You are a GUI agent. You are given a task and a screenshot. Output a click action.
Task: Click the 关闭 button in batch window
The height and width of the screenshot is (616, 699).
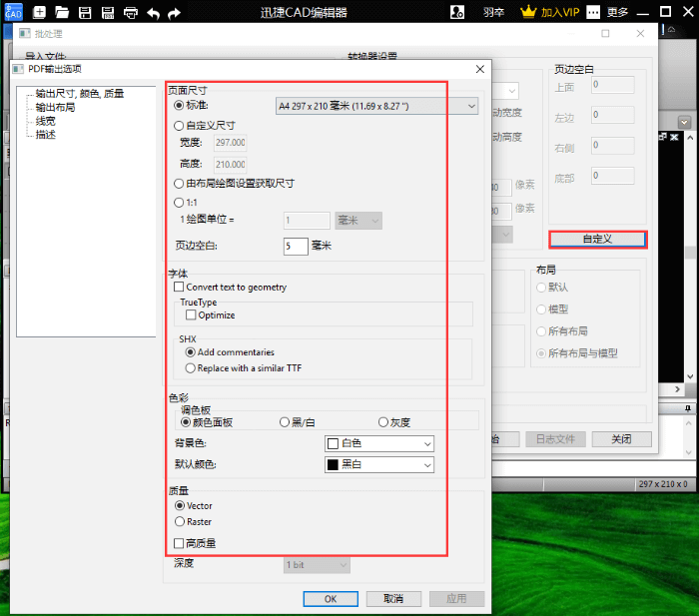click(621, 439)
